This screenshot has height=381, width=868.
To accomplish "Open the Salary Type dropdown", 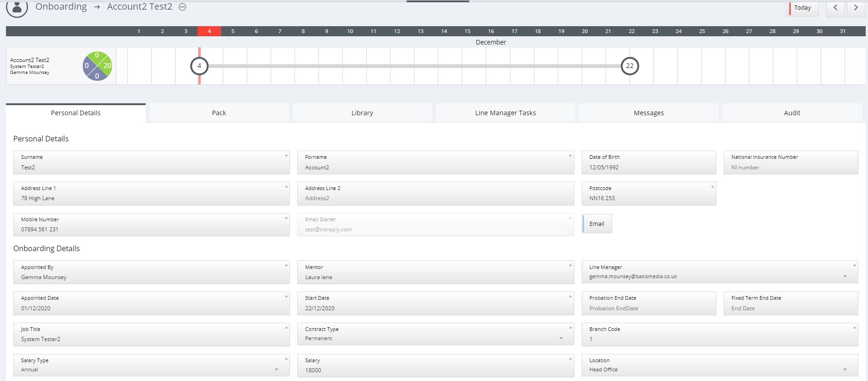I will 276,370.
